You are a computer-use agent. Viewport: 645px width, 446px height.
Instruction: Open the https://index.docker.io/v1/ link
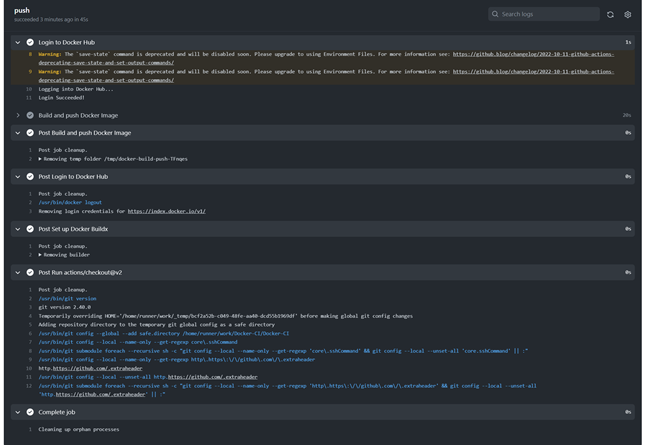point(167,211)
